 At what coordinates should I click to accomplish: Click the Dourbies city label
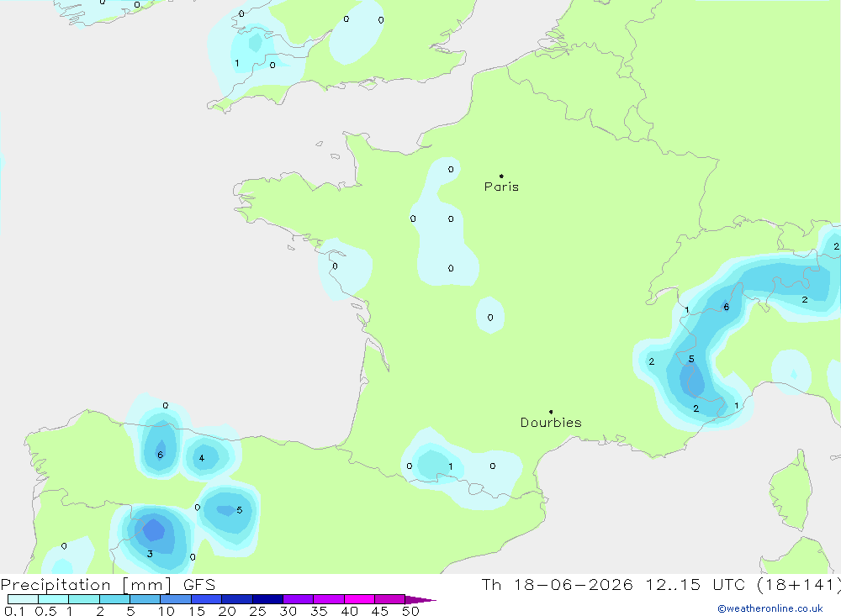(551, 423)
